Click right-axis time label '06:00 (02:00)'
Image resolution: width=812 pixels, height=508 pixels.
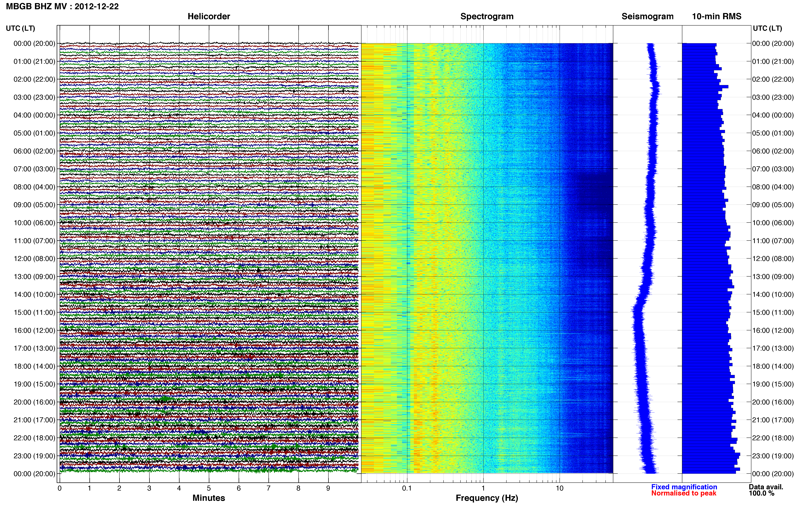[773, 151]
